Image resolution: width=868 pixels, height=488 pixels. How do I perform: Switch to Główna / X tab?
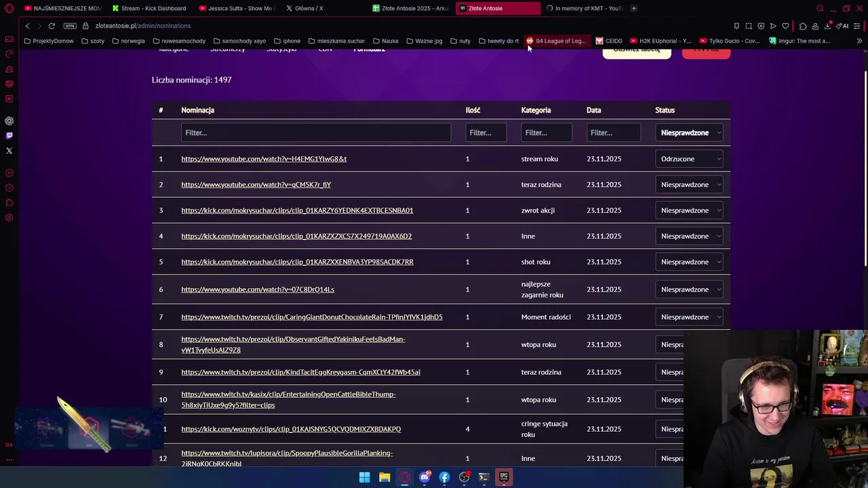[x=322, y=8]
